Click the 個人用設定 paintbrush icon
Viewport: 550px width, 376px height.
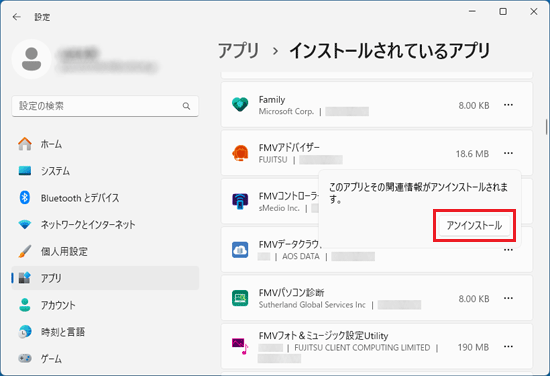pyautogui.click(x=25, y=251)
